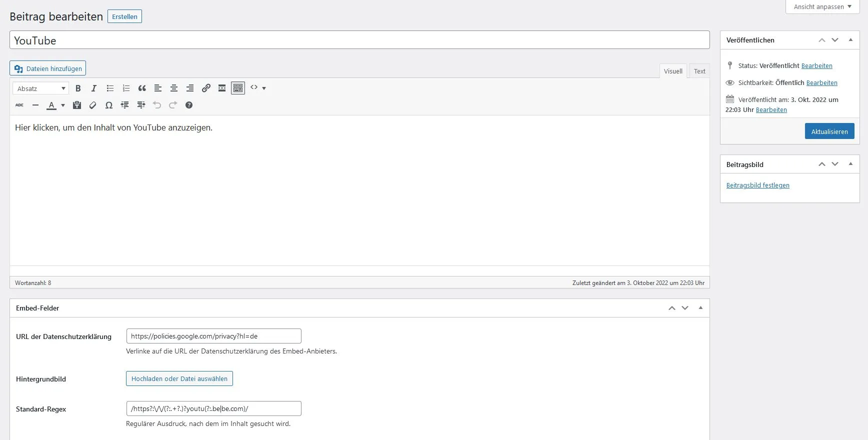Image resolution: width=868 pixels, height=440 pixels.
Task: Click the Status pin icon
Action: [x=730, y=65]
